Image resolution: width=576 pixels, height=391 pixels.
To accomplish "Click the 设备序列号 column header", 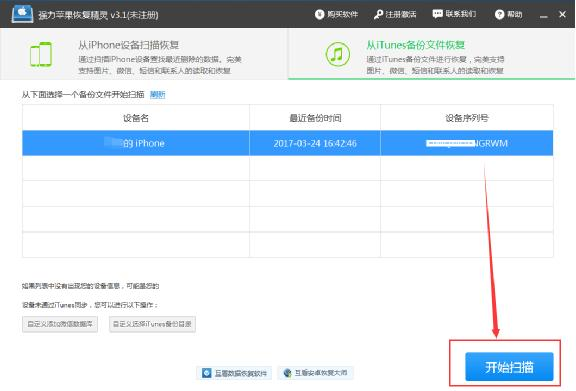I will tap(467, 118).
